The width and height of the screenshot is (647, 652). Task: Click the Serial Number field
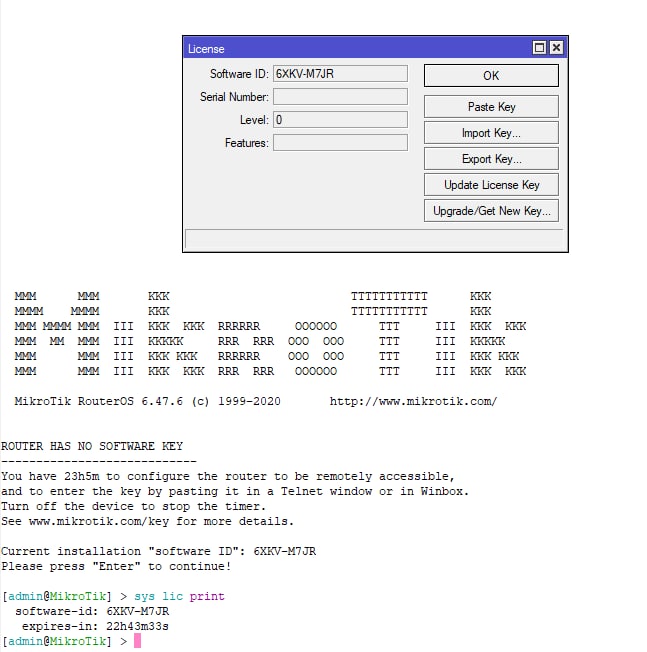tap(340, 97)
